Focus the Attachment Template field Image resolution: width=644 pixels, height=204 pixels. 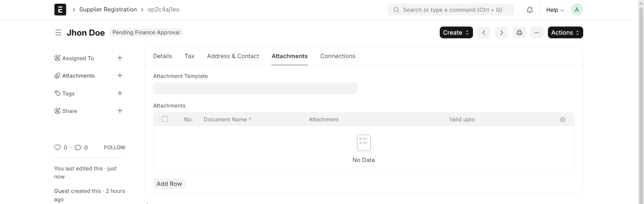[255, 89]
